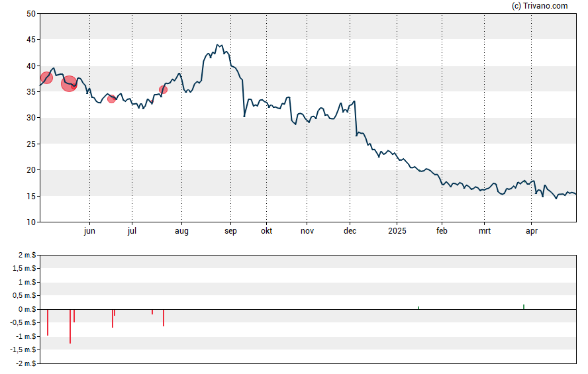
Task: Click the largest red bubble near late May
Action: (x=69, y=83)
